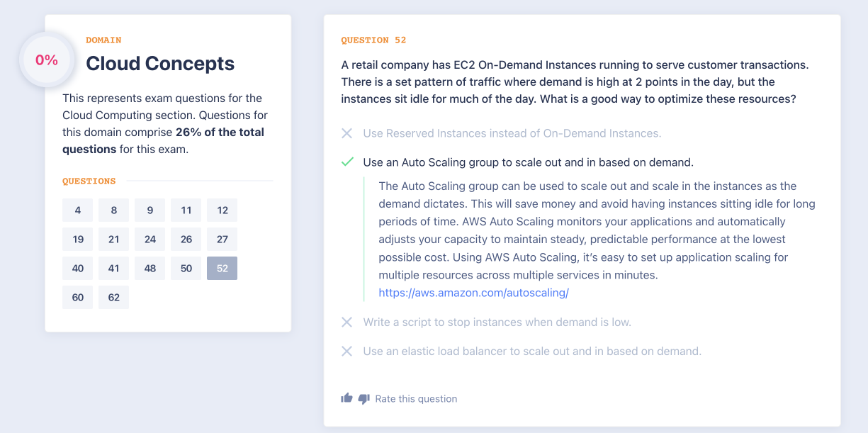The height and width of the screenshot is (433, 868).
Task: Select the Reserved Instances answer option
Action: click(x=512, y=133)
